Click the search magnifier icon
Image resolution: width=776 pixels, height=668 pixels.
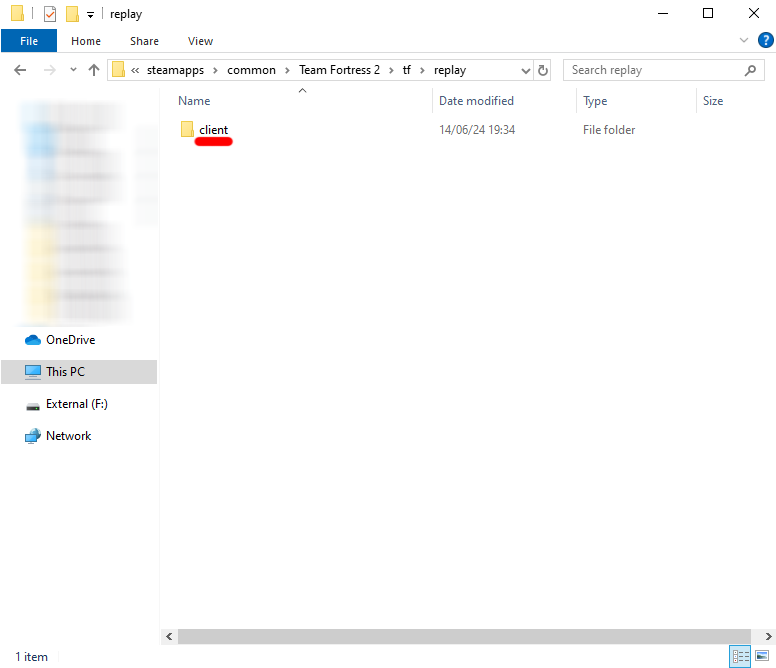[750, 70]
